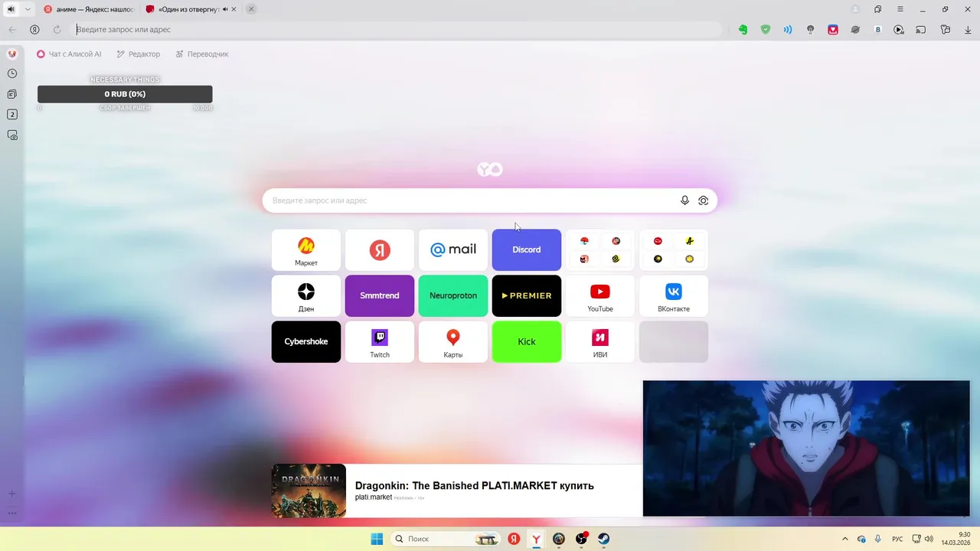Open Чат с Алисой AI
Screen dimensions: 980x551
69,54
